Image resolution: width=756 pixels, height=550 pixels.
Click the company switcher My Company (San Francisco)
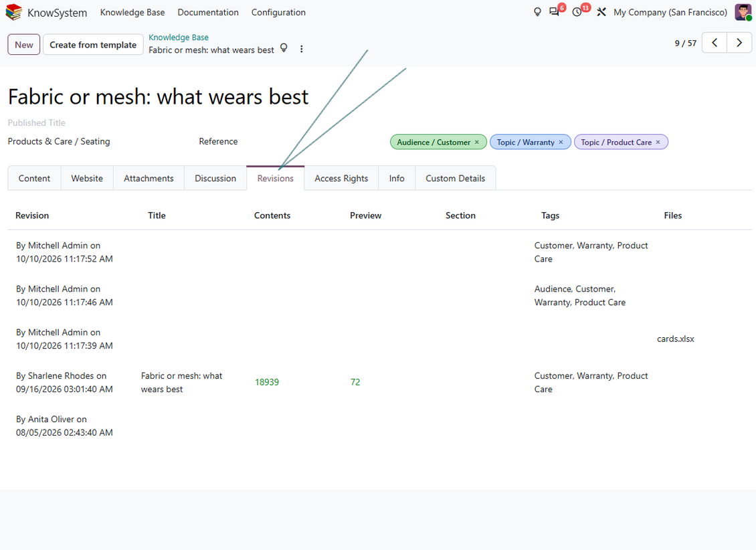670,13
